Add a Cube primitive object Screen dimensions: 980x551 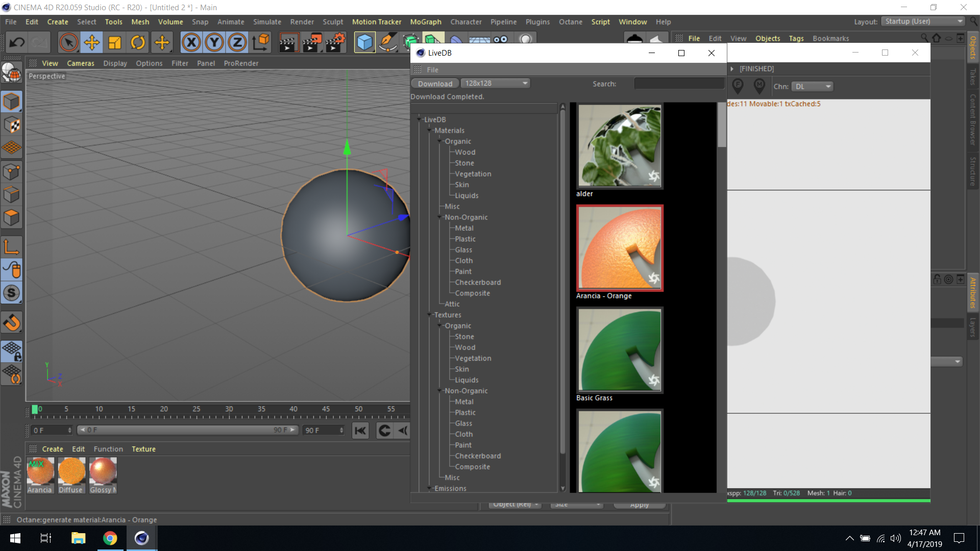[364, 42]
